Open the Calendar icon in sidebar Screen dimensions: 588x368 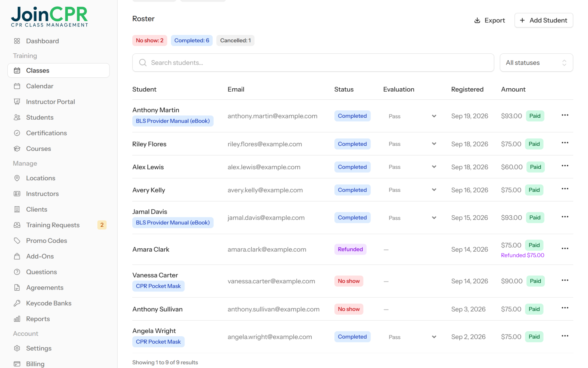17,86
